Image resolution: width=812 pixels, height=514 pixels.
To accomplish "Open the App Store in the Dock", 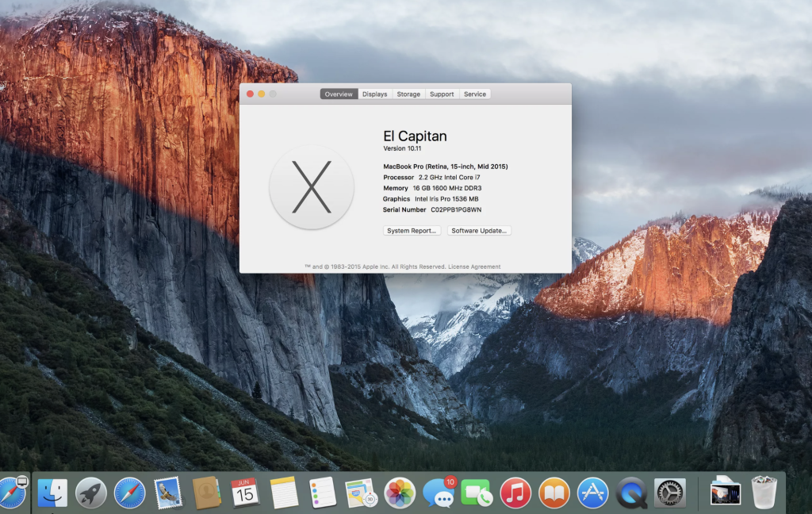I will tap(592, 493).
